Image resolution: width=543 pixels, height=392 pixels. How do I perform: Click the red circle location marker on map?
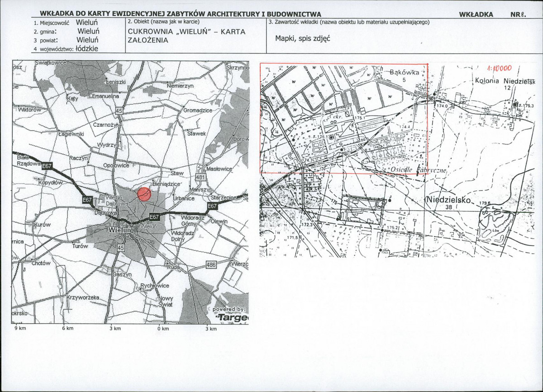point(144,194)
